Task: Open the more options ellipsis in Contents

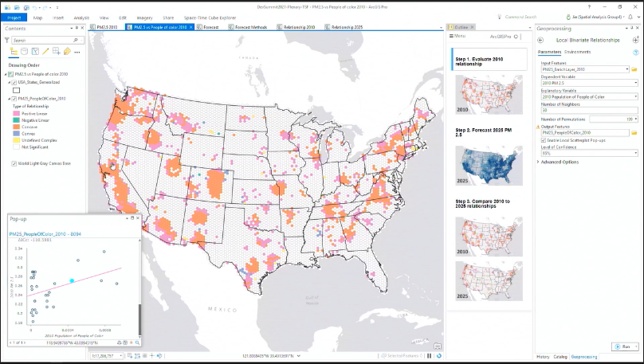Action: 77,52
